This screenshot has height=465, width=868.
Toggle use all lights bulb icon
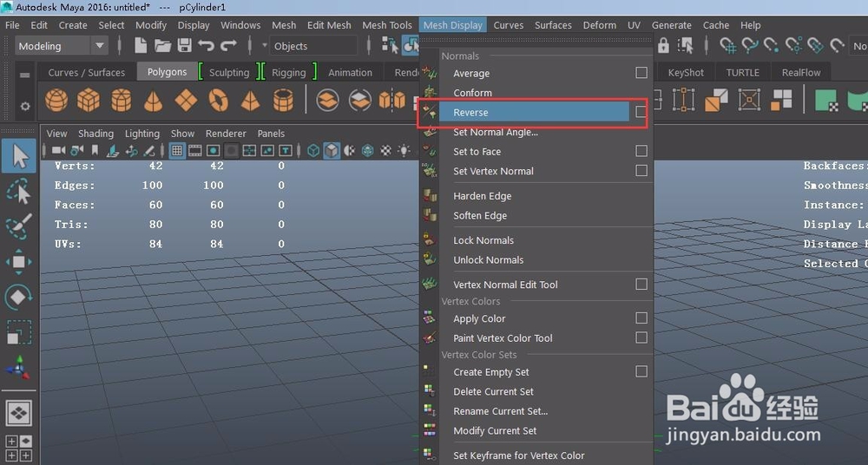404,150
